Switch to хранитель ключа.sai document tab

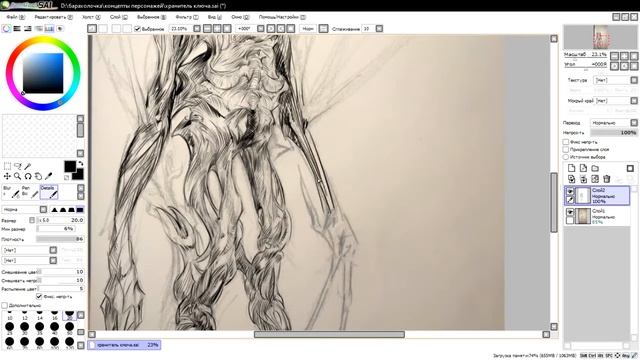pos(124,345)
